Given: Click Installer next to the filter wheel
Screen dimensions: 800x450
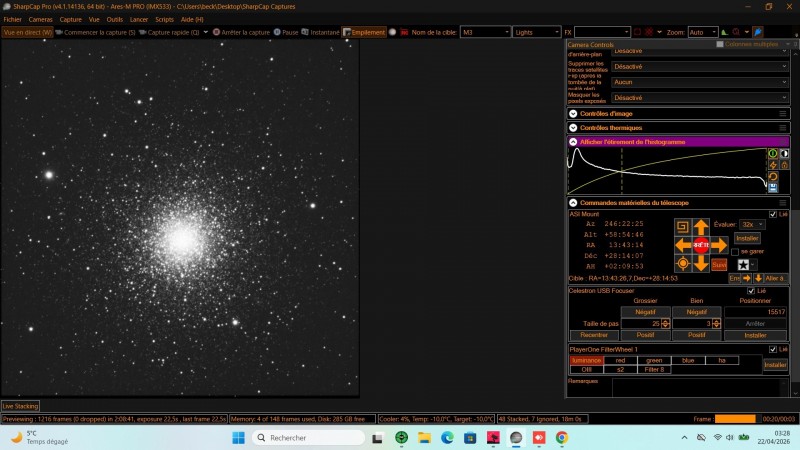Looking at the screenshot, I should (x=776, y=365).
